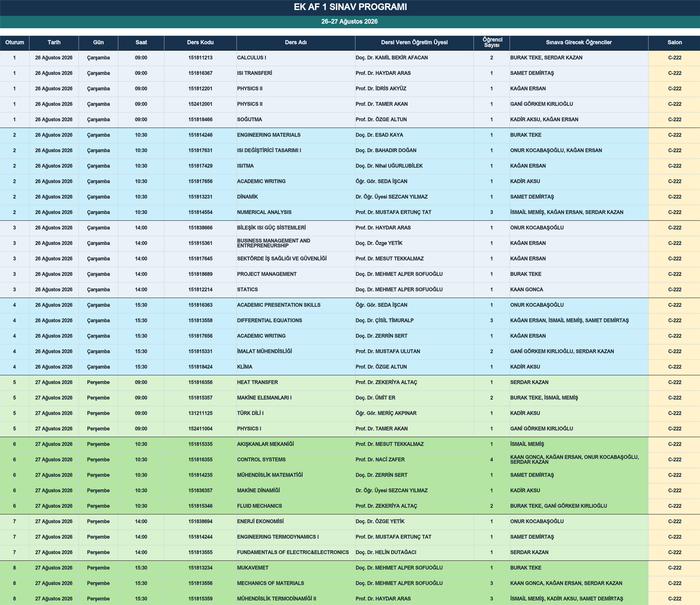Click the 'MUKAVEMET' course cell
Screen dimensions: 700x605
[296, 568]
